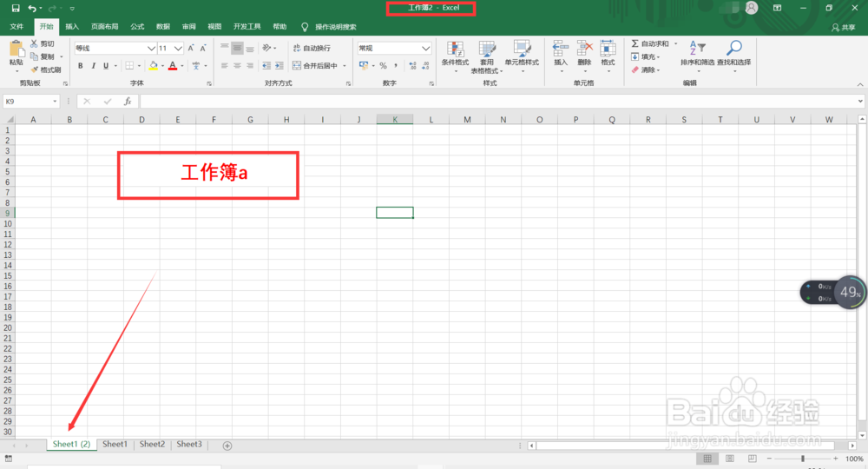Image resolution: width=868 pixels, height=469 pixels.
Task: Open font color dropdown arrow
Action: pyautogui.click(x=182, y=66)
